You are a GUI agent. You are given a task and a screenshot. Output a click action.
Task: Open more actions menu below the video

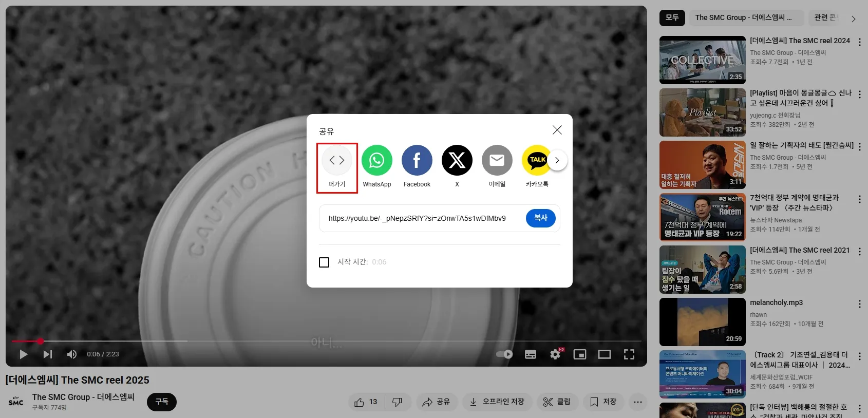pos(638,402)
